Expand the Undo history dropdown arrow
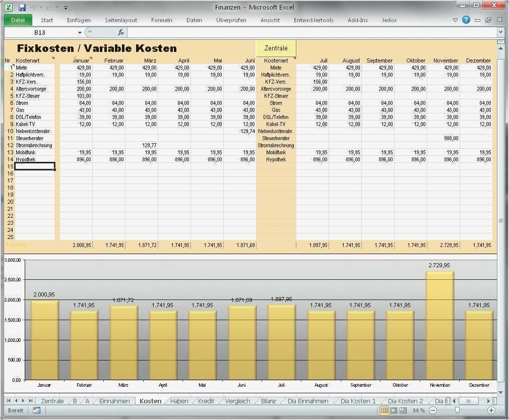Image resolution: width=509 pixels, height=420 pixels. [x=40, y=7]
